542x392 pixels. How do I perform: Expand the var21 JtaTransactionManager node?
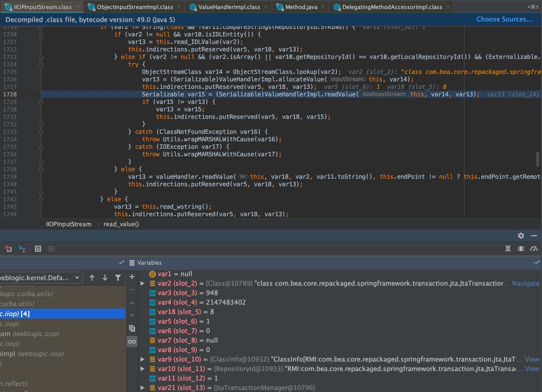coord(143,388)
